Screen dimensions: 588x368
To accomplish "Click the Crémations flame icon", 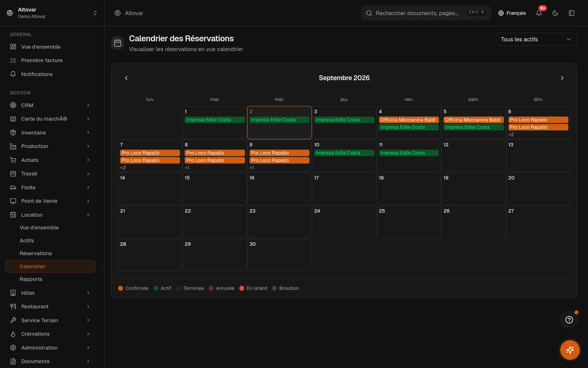I will tap(13, 334).
